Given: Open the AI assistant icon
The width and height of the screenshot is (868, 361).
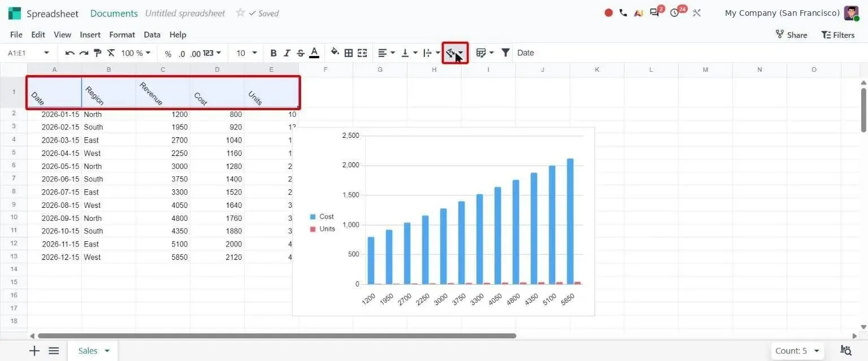Looking at the screenshot, I should pyautogui.click(x=639, y=12).
